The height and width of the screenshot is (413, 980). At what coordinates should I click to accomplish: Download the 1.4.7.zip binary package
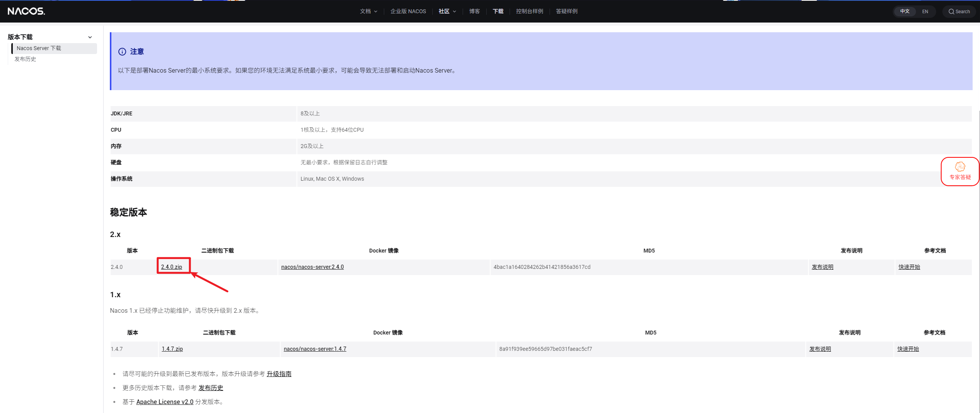(172, 349)
